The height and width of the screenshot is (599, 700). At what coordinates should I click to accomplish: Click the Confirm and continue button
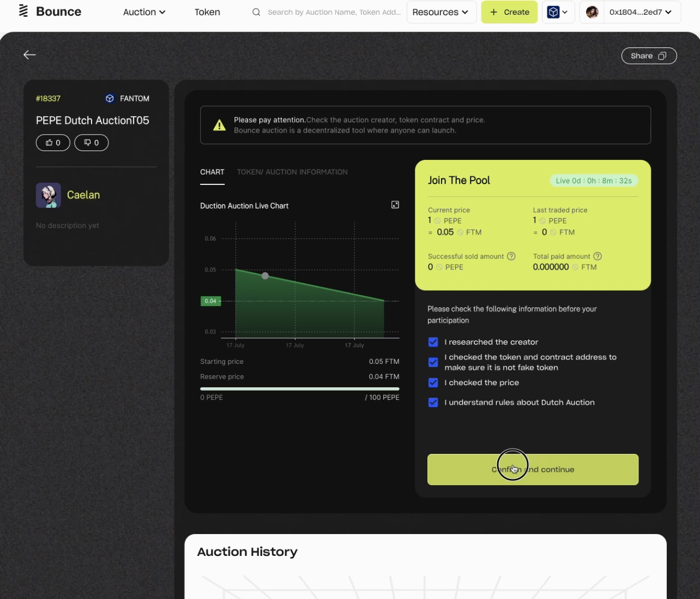click(x=533, y=469)
